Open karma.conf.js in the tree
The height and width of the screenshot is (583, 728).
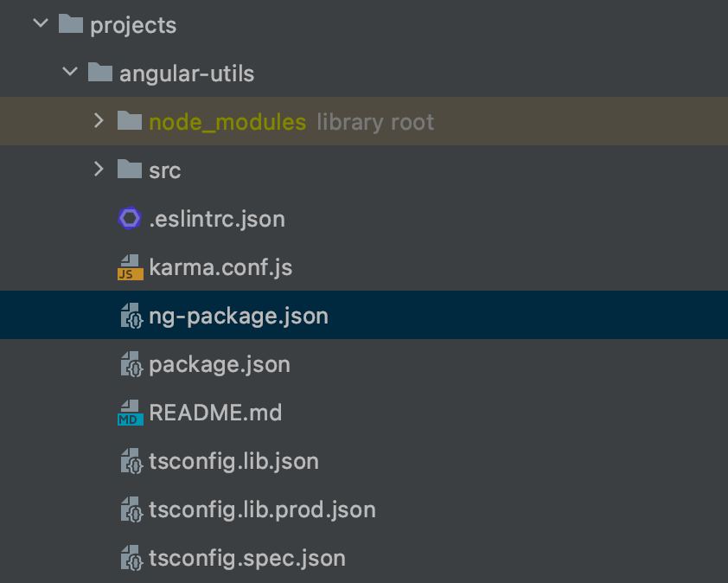220,267
